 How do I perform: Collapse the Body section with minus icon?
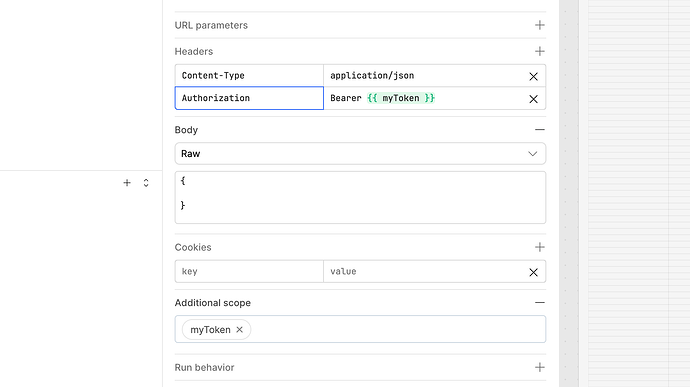click(540, 129)
